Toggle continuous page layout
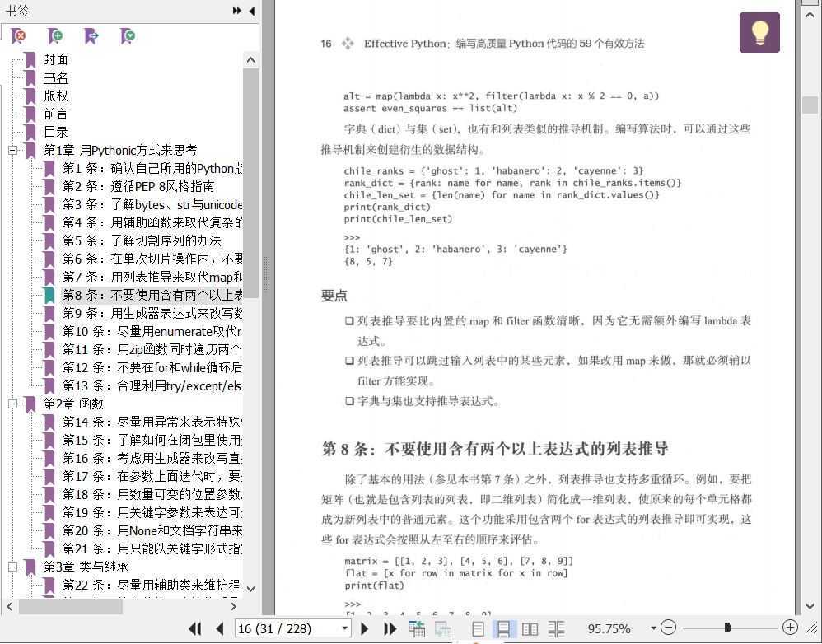822x644 pixels. tap(504, 628)
